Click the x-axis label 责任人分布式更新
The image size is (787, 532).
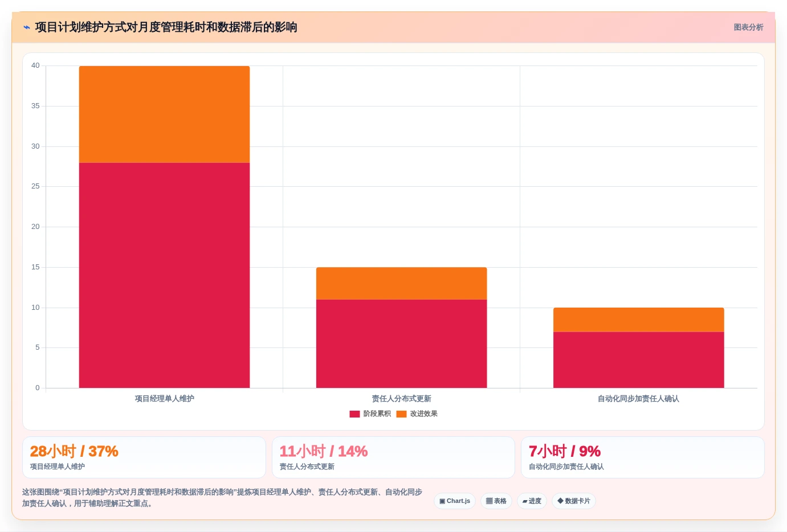[402, 399]
